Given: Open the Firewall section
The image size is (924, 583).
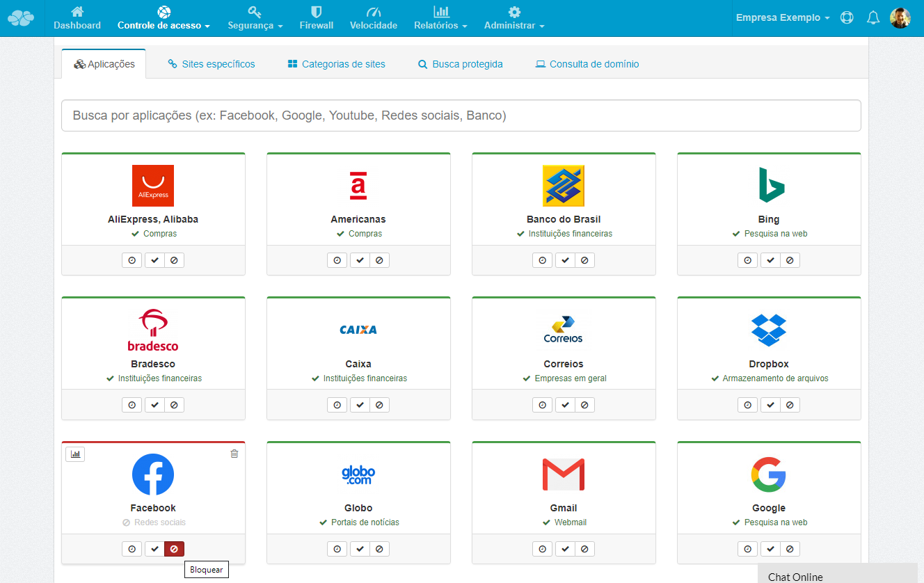Looking at the screenshot, I should 317,18.
